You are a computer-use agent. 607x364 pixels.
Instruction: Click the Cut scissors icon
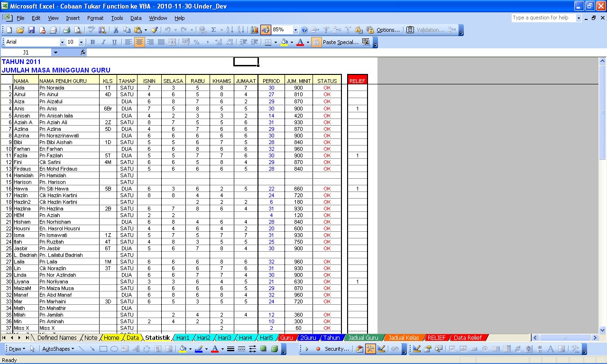116,30
